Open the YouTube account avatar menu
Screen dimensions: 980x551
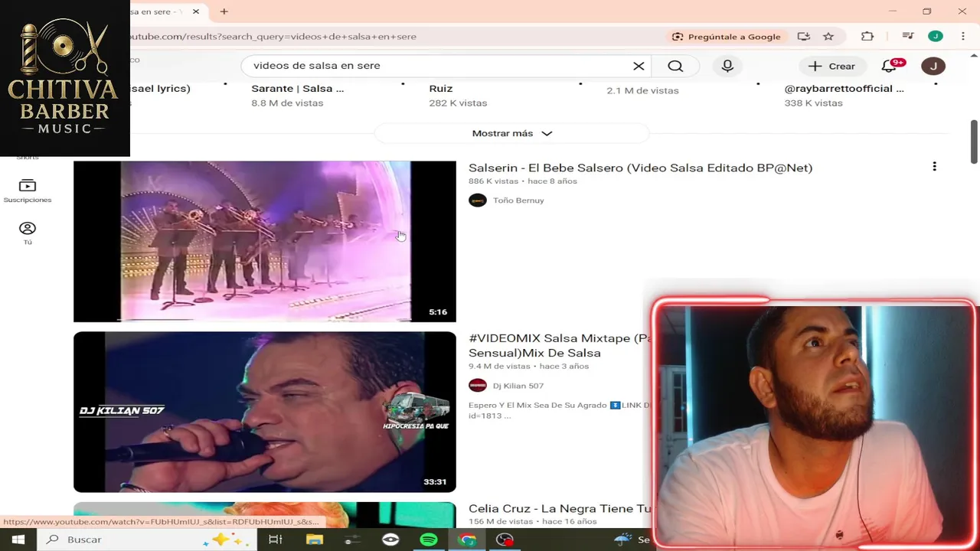click(933, 66)
